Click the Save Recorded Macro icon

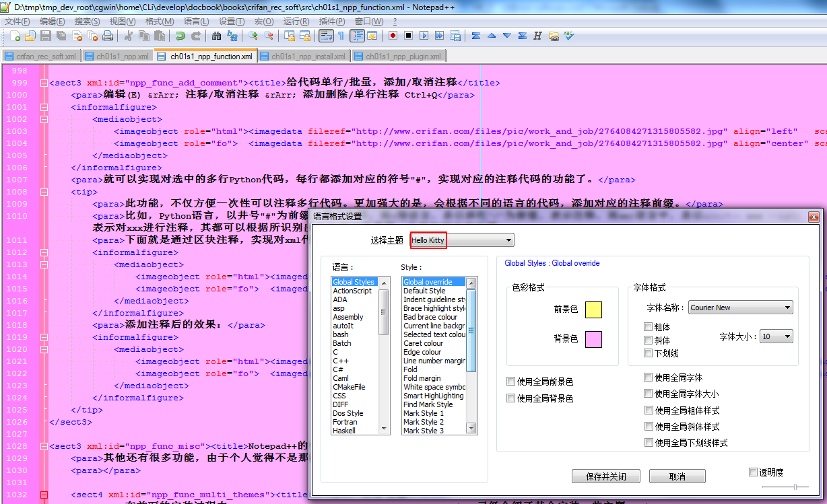click(455, 36)
